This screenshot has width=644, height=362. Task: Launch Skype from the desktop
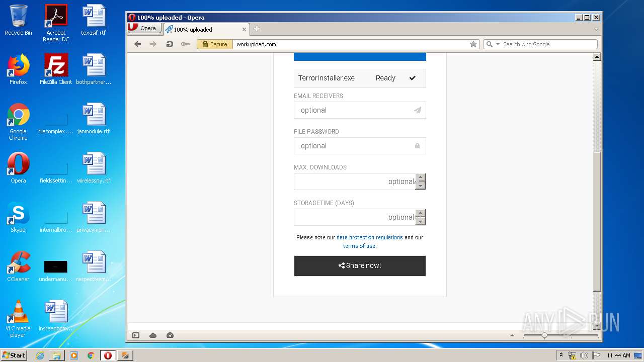pos(18,217)
